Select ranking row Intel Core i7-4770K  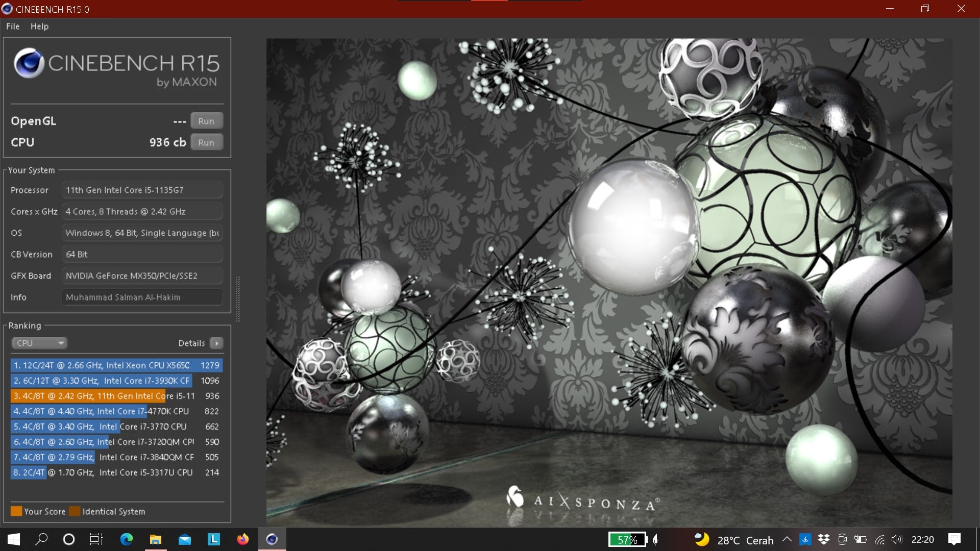(x=116, y=411)
